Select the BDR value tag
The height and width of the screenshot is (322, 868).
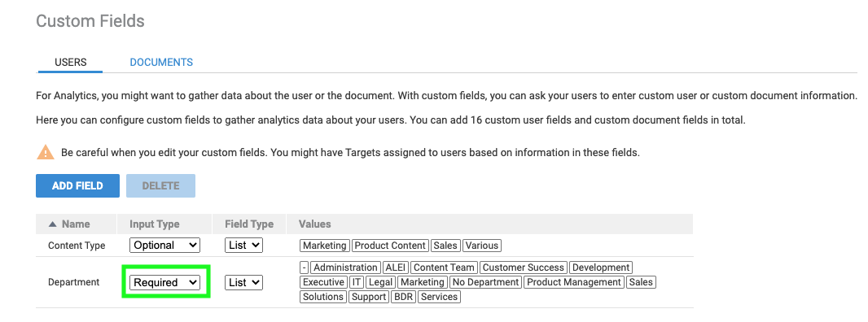click(403, 297)
